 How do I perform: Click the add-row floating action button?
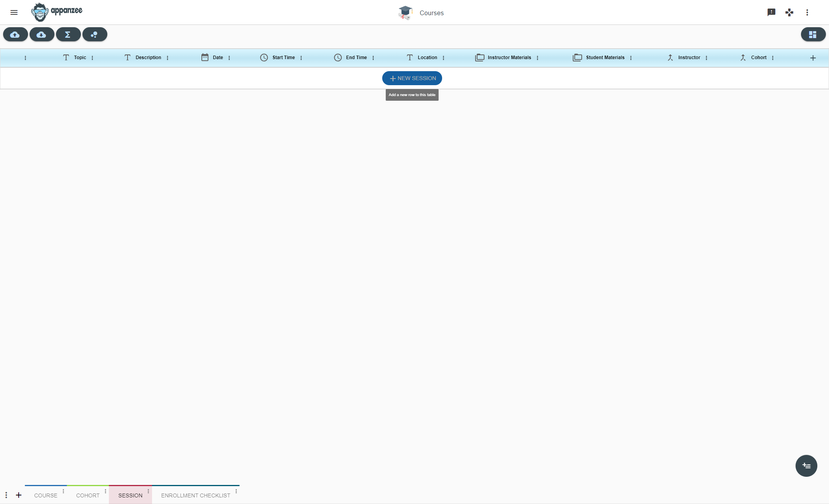[x=806, y=466]
